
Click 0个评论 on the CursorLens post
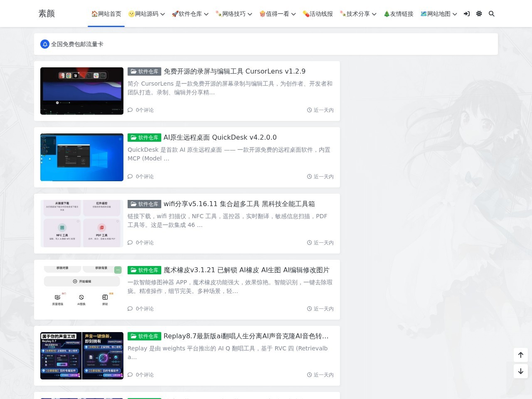145,110
